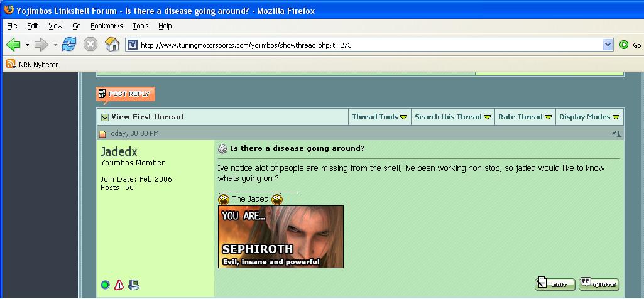Reload the page with the refresh icon

[69, 45]
